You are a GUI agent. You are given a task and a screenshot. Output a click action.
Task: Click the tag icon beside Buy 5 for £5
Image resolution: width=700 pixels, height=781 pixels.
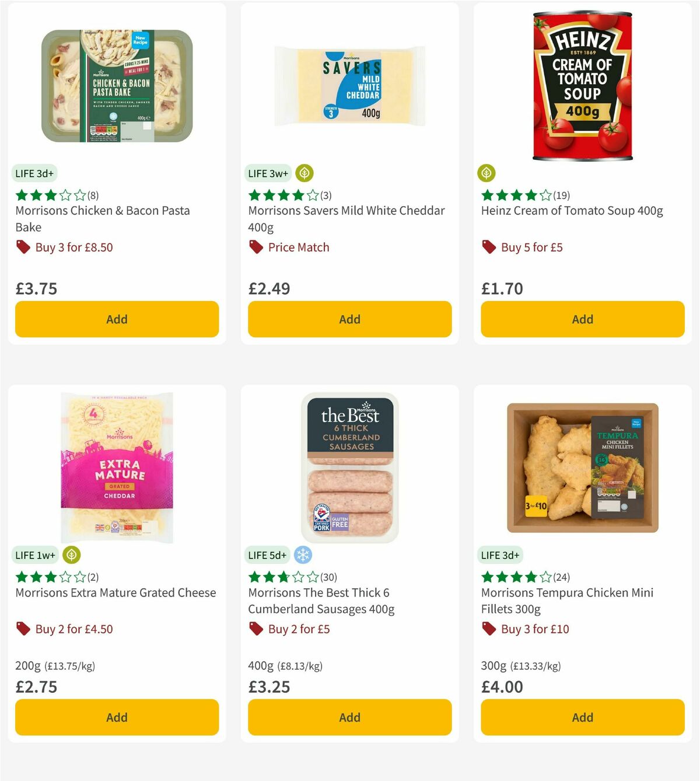pyautogui.click(x=489, y=247)
